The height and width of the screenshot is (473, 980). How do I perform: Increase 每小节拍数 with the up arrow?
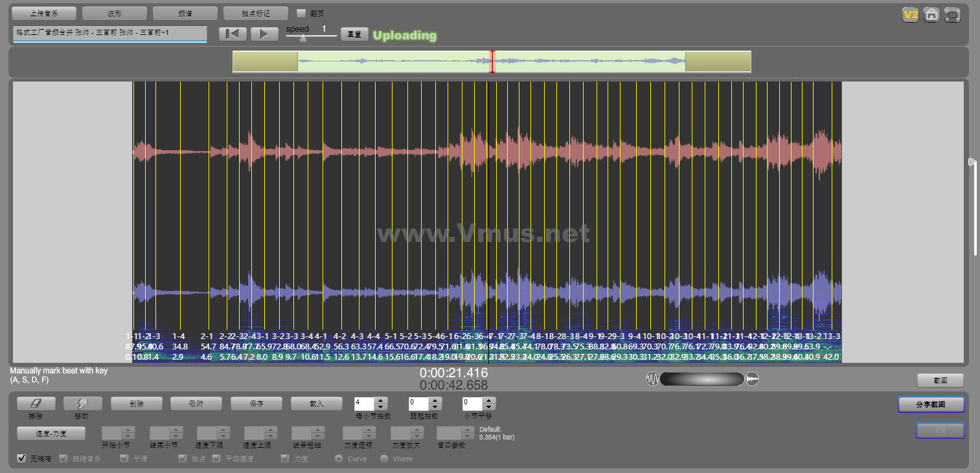click(381, 401)
